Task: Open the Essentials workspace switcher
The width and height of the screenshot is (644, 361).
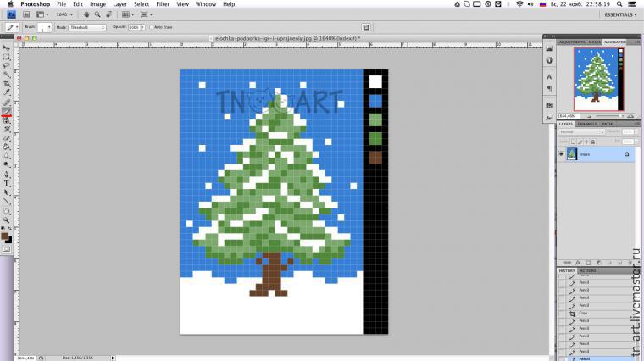Action: point(620,14)
